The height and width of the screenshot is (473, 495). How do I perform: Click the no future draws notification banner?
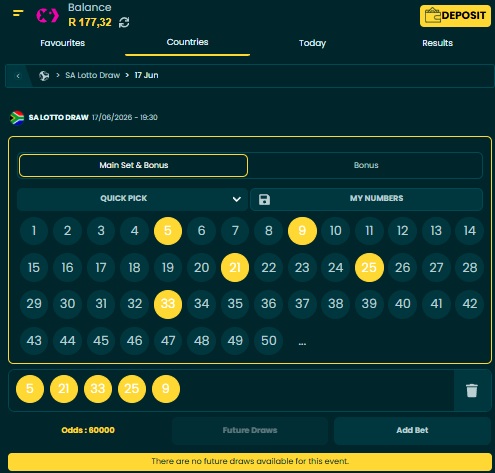coord(250,462)
